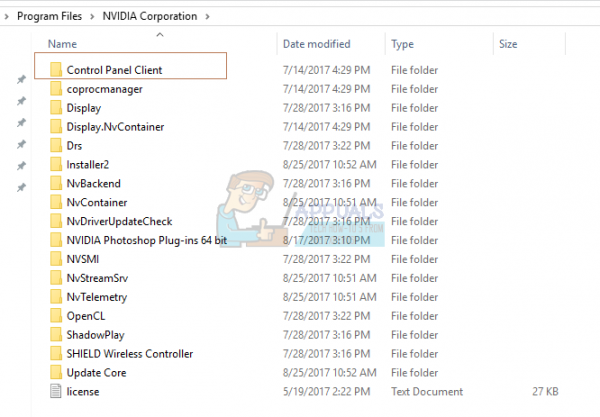
Task: Select the SHIELD Wireless Controller folder icon
Action: pos(56,354)
